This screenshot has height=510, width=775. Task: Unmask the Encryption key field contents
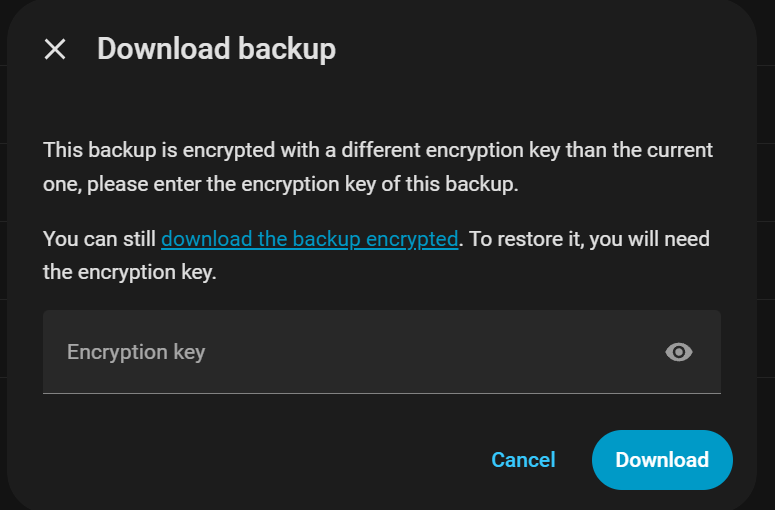point(679,352)
